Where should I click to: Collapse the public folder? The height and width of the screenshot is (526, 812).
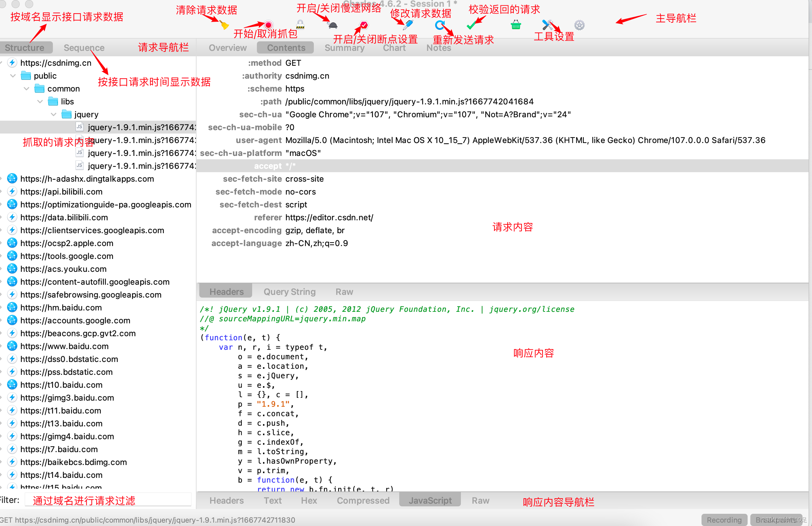(13, 76)
